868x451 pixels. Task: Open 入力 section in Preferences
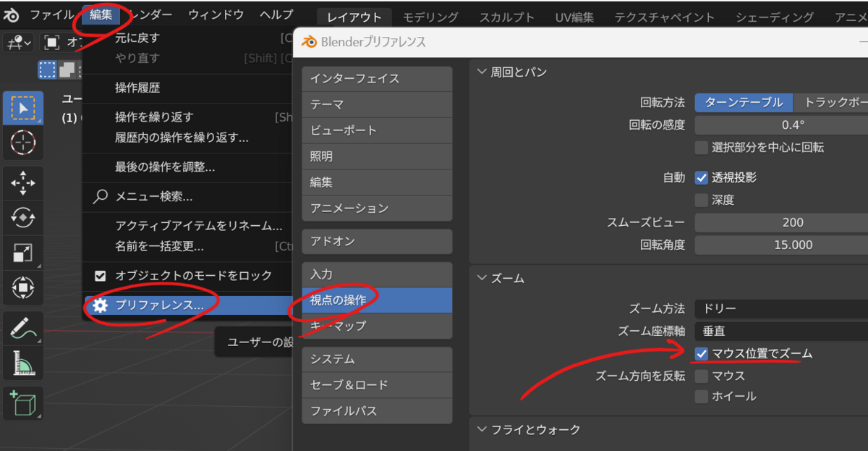(x=377, y=274)
